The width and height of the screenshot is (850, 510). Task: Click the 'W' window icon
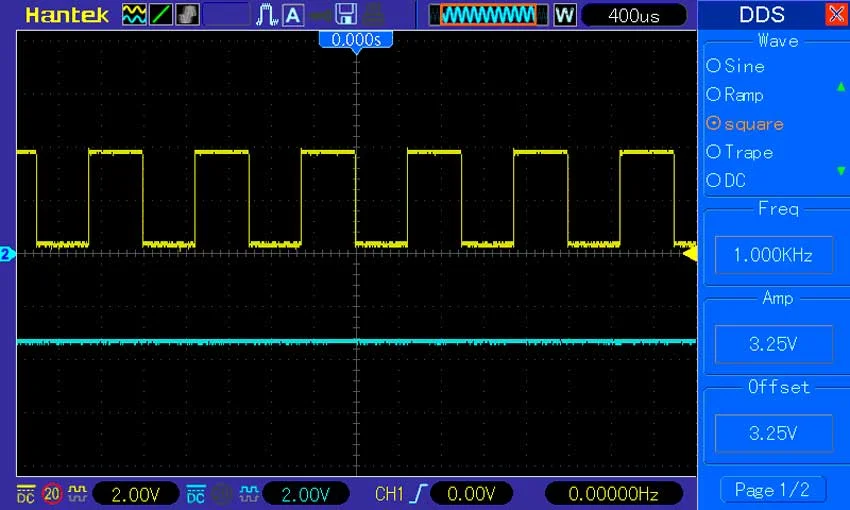click(564, 14)
